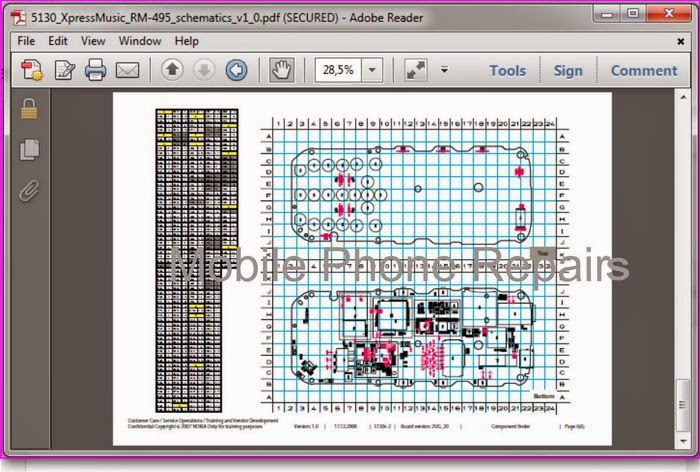Open the View menu

93,41
